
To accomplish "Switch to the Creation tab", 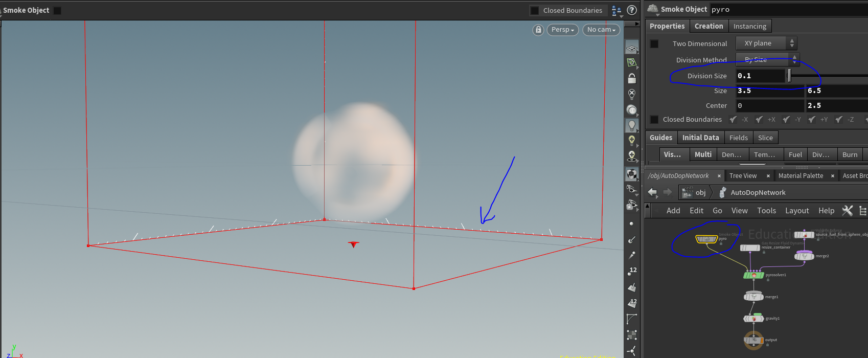I will 709,26.
